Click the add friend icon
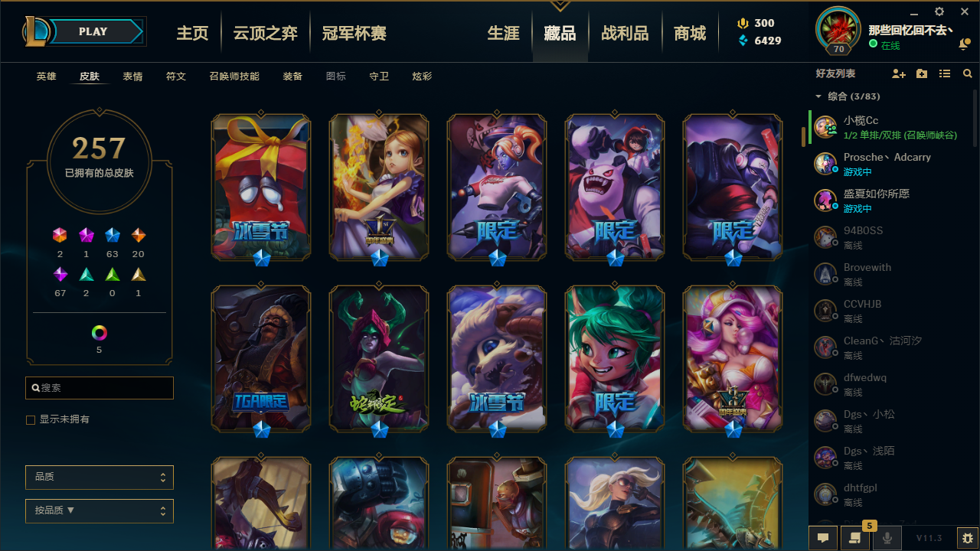 point(899,73)
